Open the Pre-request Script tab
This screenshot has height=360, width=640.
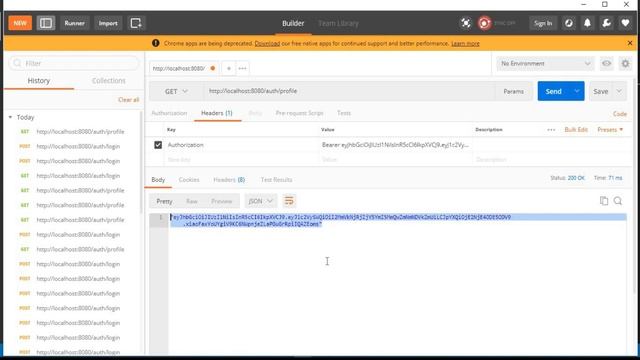[x=299, y=113]
